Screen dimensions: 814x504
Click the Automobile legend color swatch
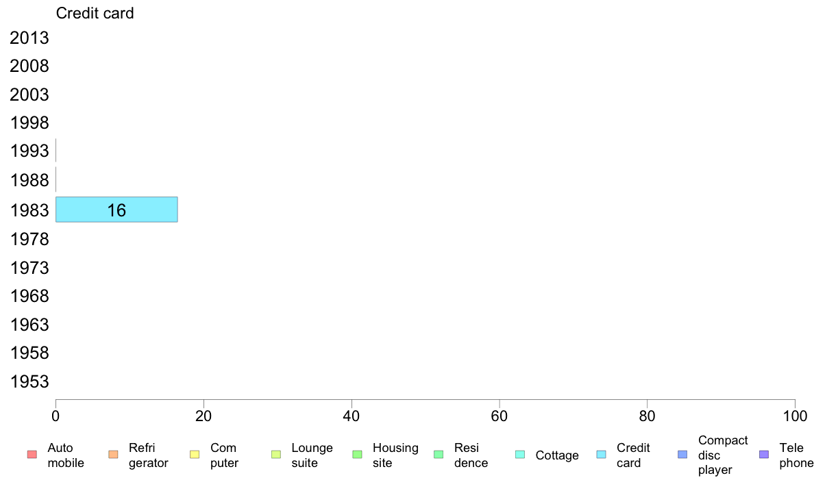(32, 455)
